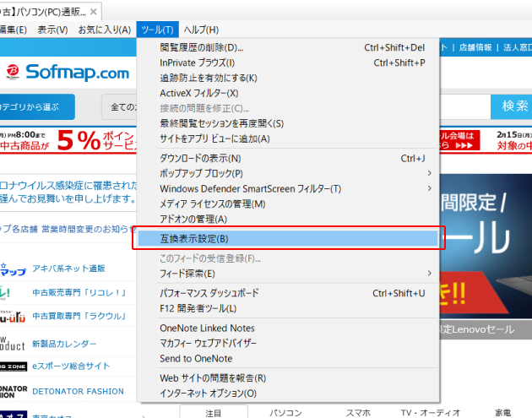Screen dimensions: 532x418
Task: Open the 全ての category dropdown
Action: 119,107
